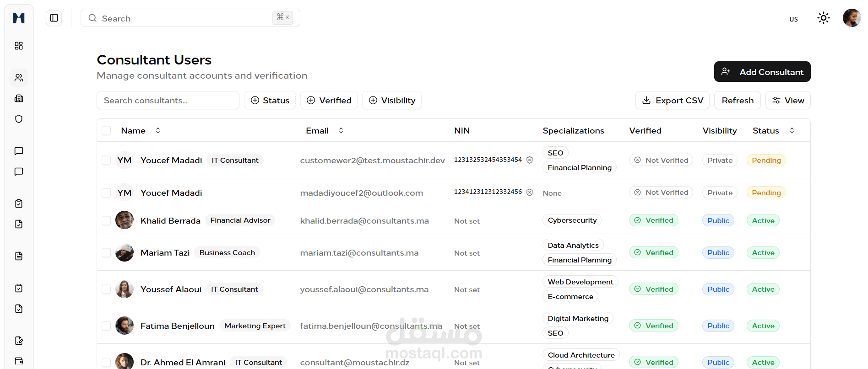Image resolution: width=868 pixels, height=369 pixels.
Task: Open the US language selector
Action: coord(793,19)
